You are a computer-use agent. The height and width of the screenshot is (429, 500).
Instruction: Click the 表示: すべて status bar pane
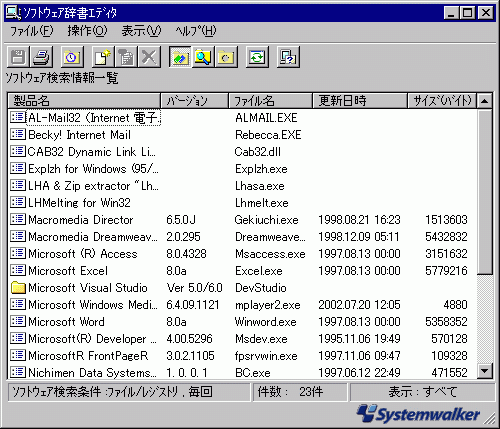tap(422, 392)
